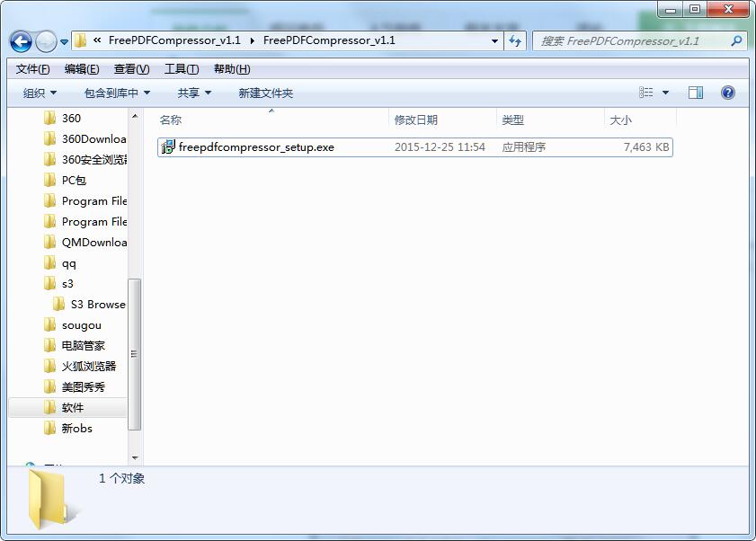
Task: Open help with the question mark icon
Action: (x=727, y=93)
